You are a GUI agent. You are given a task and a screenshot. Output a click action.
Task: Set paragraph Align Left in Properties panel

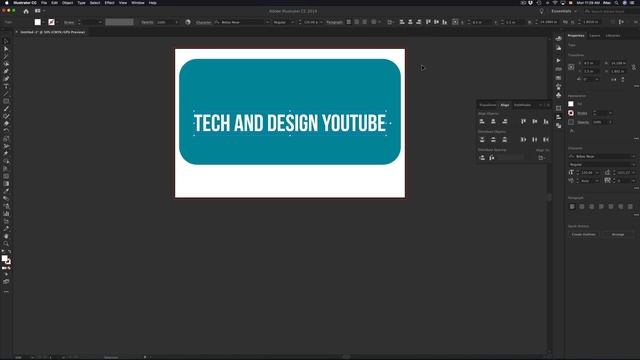(572, 207)
